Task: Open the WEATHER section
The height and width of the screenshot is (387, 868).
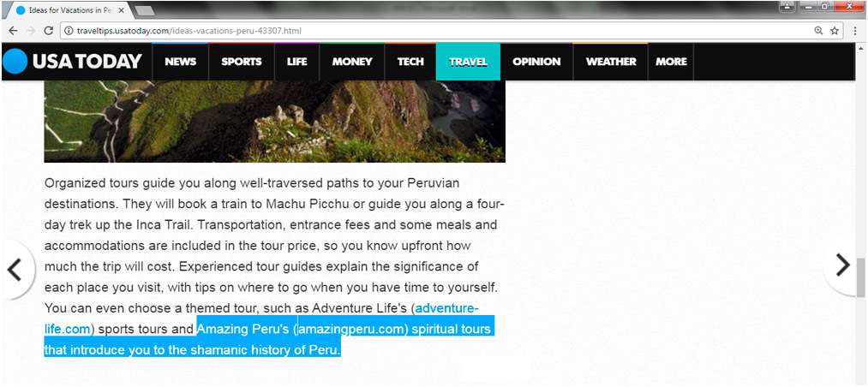Action: click(611, 62)
